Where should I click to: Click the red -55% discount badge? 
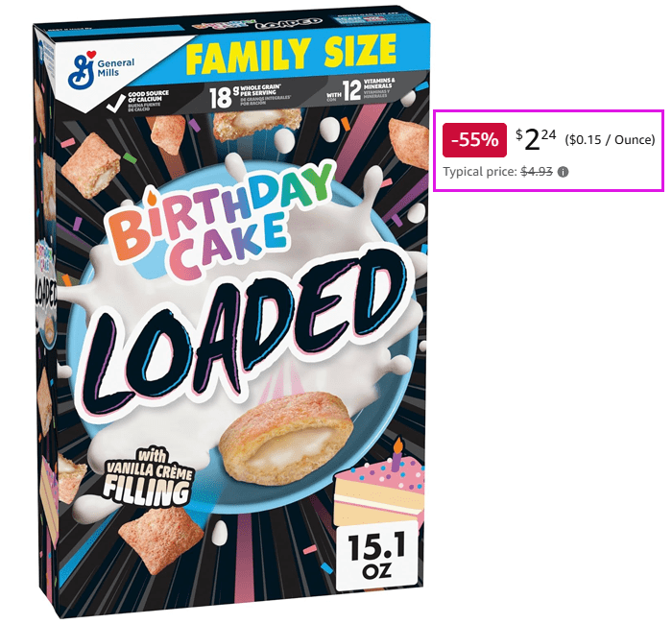(474, 140)
